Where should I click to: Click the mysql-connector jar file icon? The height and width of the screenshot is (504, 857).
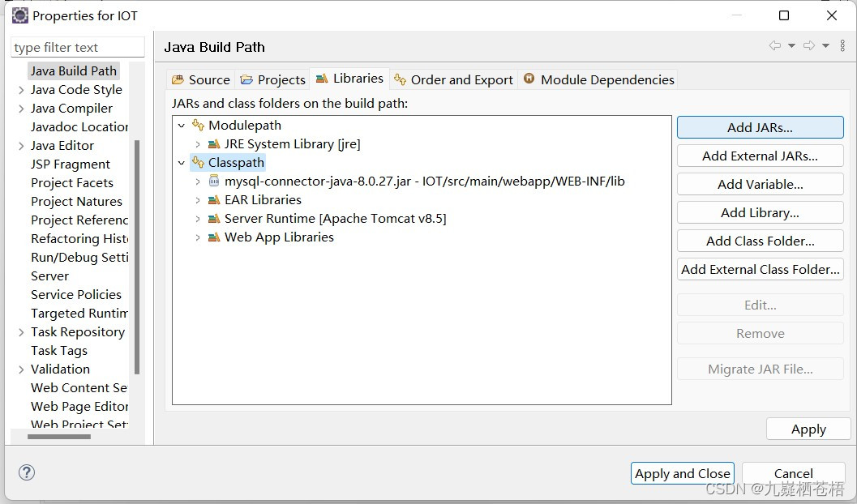pos(214,182)
